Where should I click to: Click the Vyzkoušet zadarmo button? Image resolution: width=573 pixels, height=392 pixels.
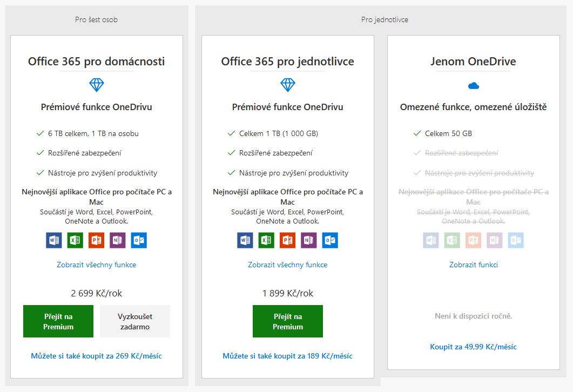tap(135, 321)
